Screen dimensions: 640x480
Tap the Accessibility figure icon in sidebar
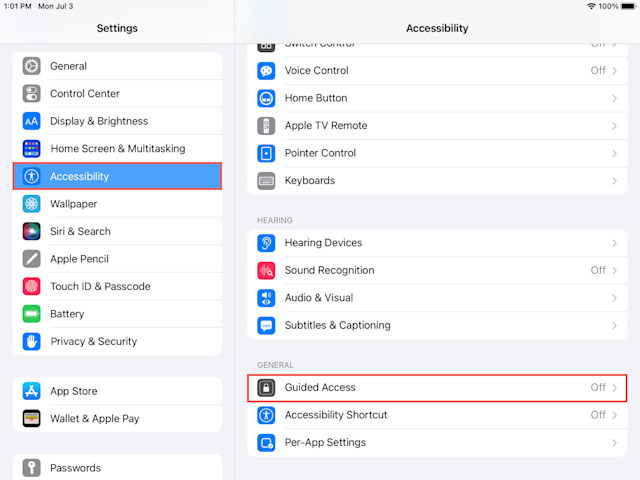pos(31,176)
